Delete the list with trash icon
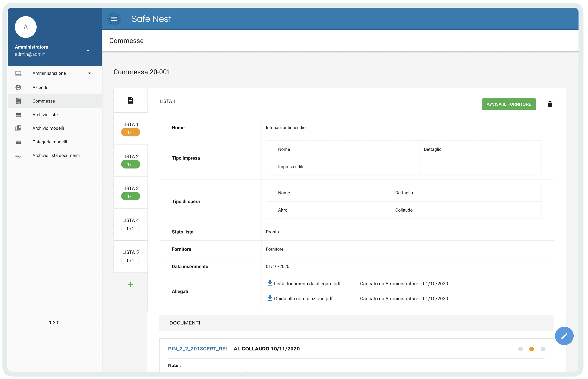The width and height of the screenshot is (588, 379). coord(550,104)
